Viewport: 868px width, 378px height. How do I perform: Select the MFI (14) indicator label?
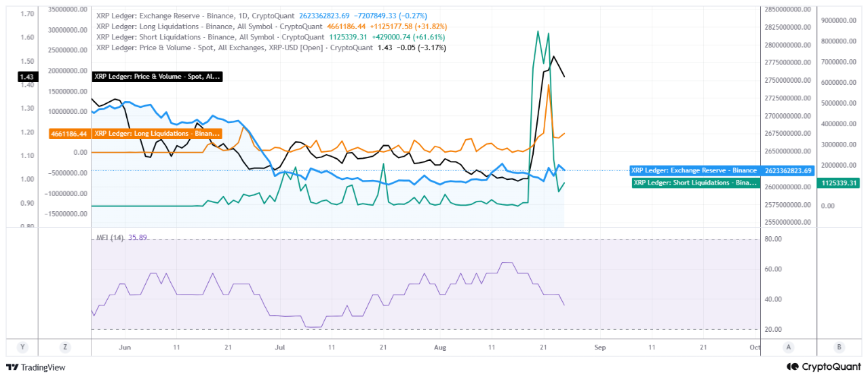(x=109, y=238)
